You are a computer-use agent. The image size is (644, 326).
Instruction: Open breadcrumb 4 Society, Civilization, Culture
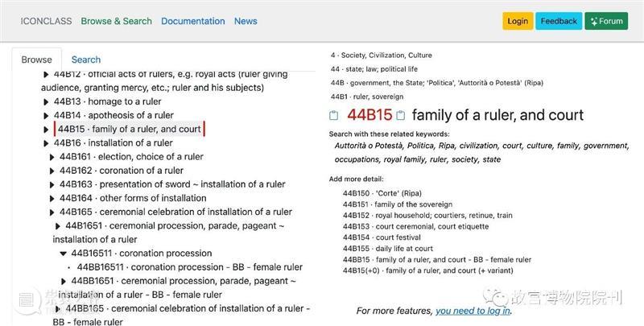381,55
